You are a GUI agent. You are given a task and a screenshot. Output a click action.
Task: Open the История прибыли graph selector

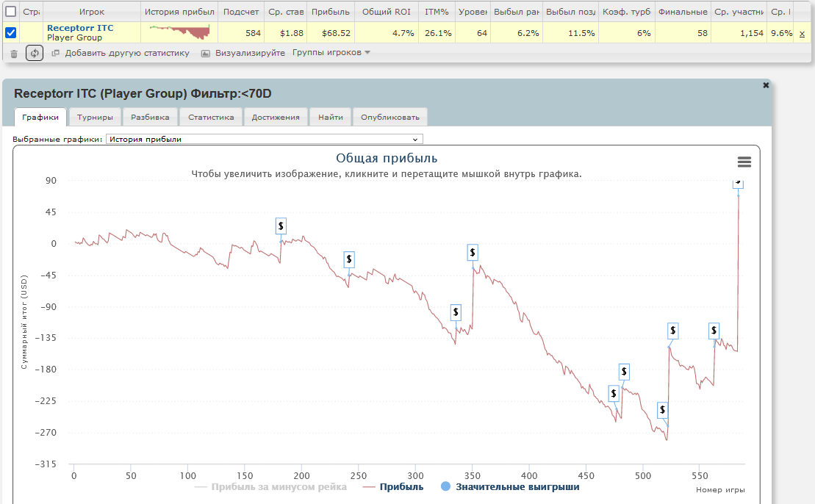265,140
